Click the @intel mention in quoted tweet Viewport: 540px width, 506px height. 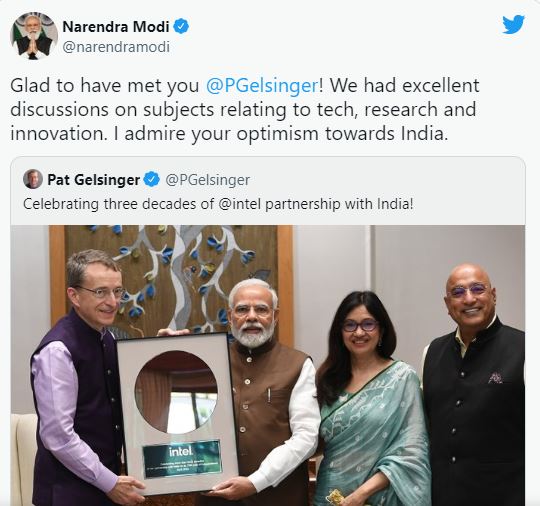click(240, 204)
